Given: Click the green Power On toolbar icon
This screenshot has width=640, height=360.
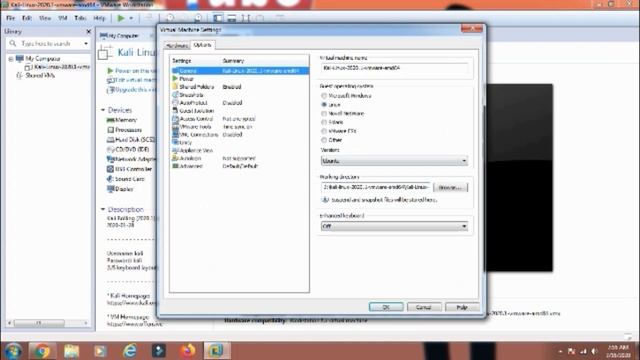Looking at the screenshot, I should (121, 18).
